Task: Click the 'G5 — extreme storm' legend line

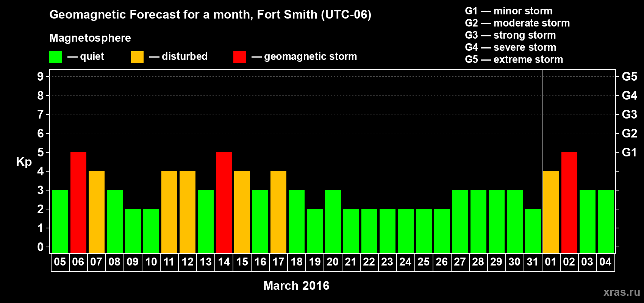Action: click(x=514, y=59)
